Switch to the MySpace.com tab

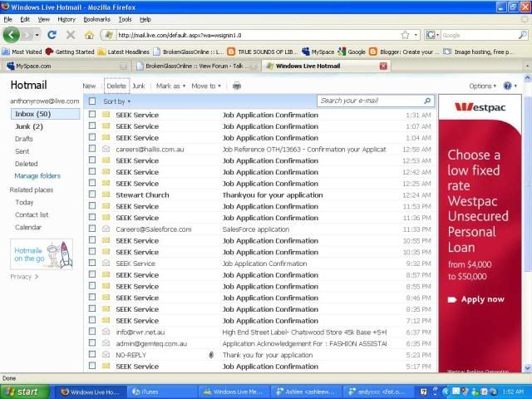tap(66, 66)
